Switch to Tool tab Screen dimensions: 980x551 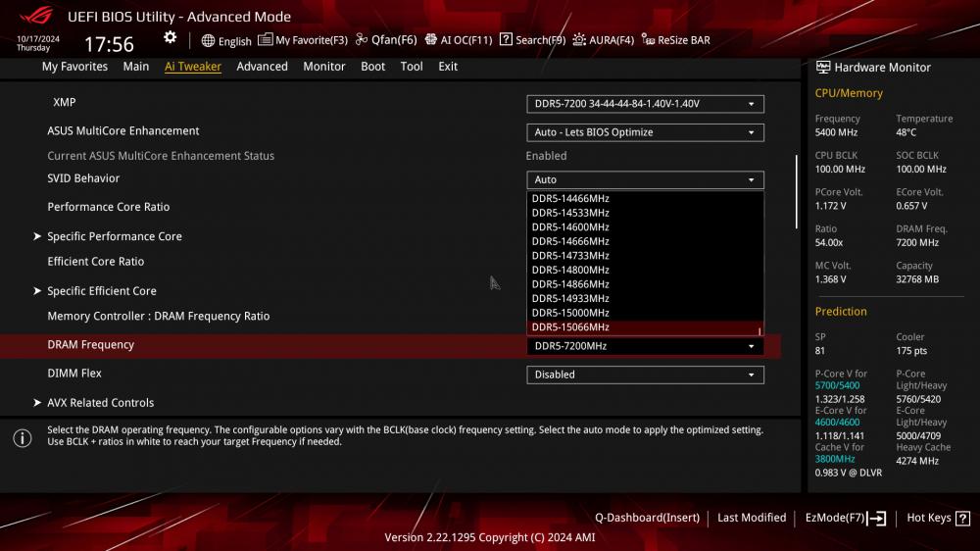[x=412, y=67]
